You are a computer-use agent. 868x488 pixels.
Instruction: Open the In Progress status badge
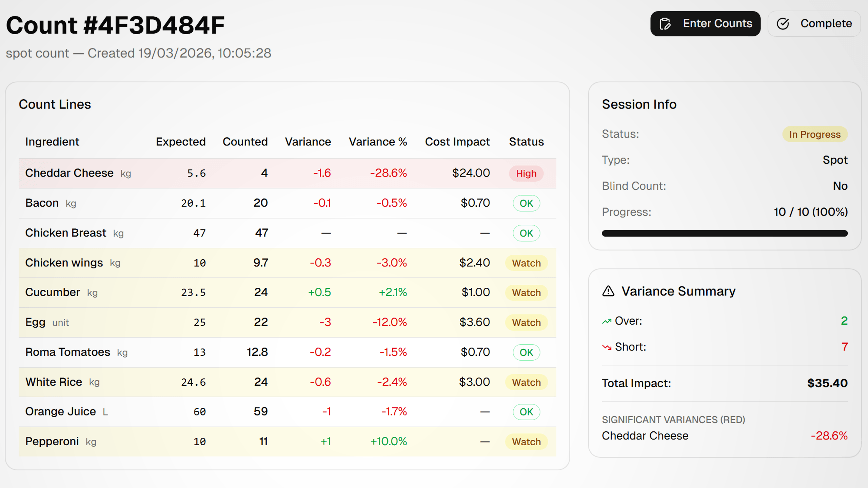coord(814,134)
